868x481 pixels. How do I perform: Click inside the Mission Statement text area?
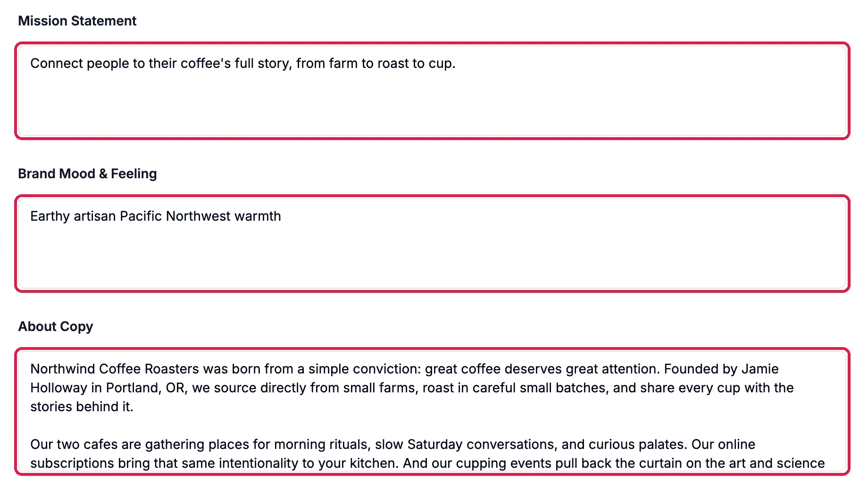click(x=432, y=91)
